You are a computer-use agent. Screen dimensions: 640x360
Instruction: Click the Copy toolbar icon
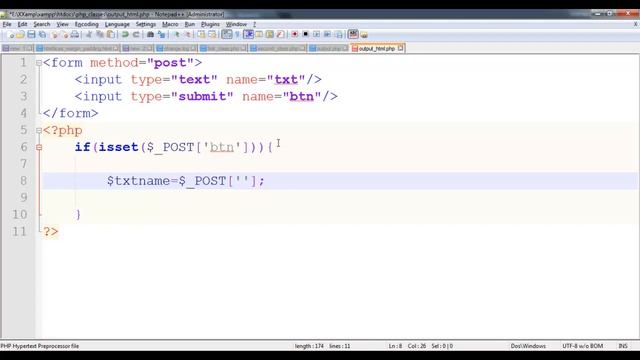point(100,35)
